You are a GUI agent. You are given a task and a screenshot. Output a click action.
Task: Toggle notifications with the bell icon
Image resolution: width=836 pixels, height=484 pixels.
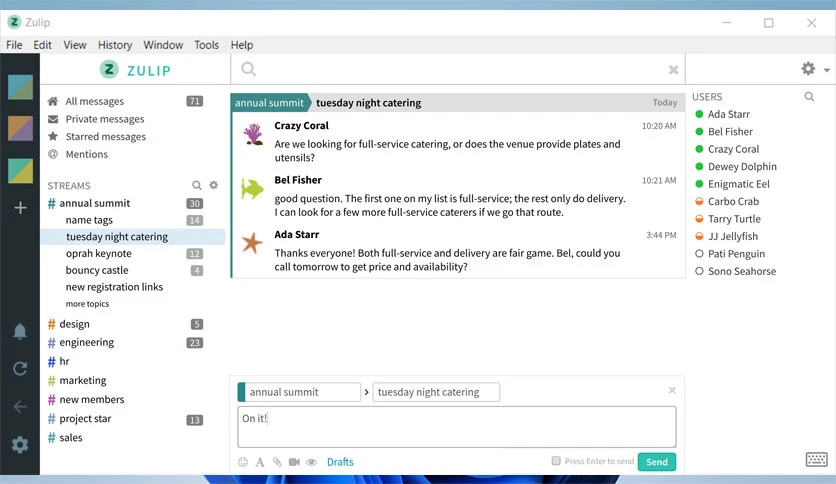coord(20,332)
